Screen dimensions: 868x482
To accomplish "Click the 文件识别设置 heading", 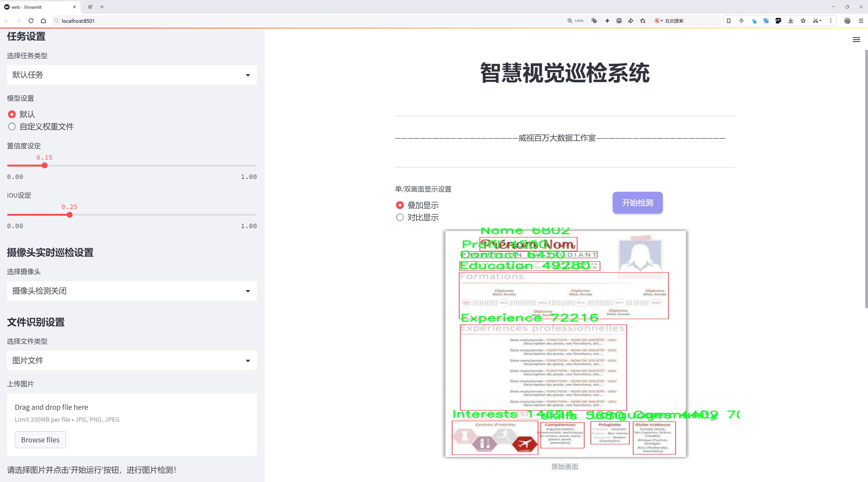I will 36,322.
